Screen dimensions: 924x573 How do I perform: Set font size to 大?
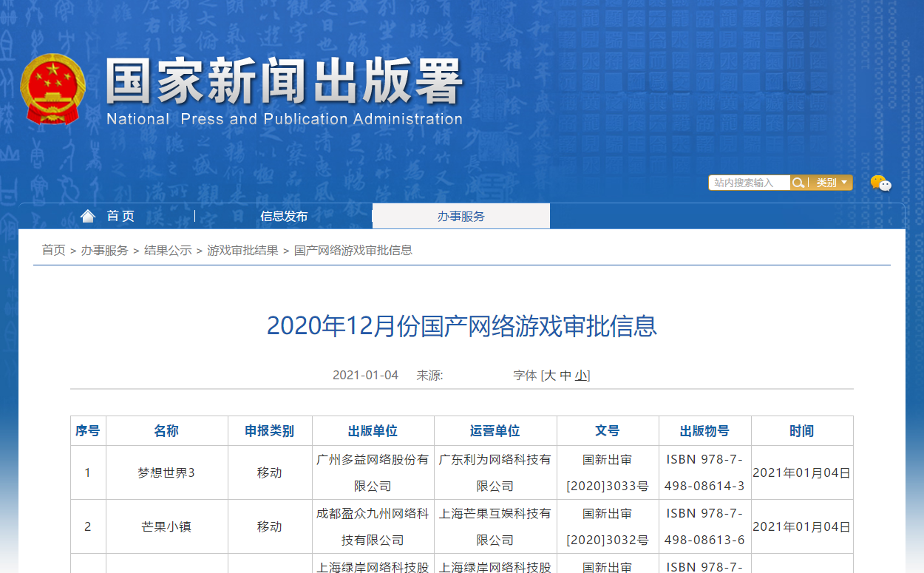[550, 376]
